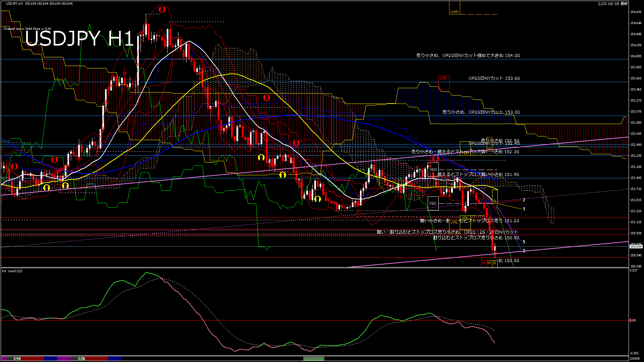Click the 151.20 ストップロス売り label

tap(470, 221)
